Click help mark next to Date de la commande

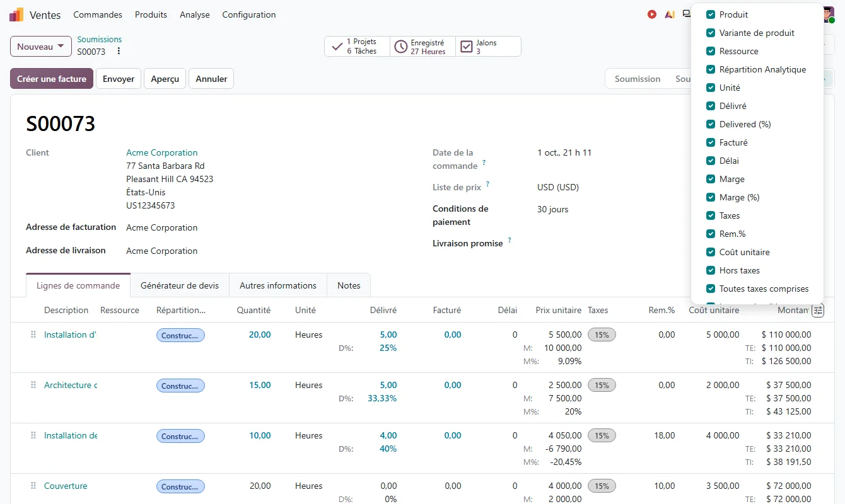(x=484, y=163)
